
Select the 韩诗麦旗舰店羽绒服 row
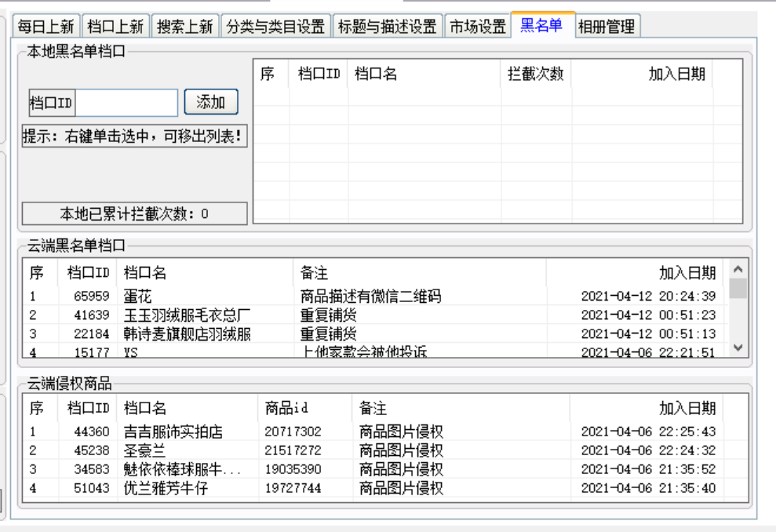[375, 333]
